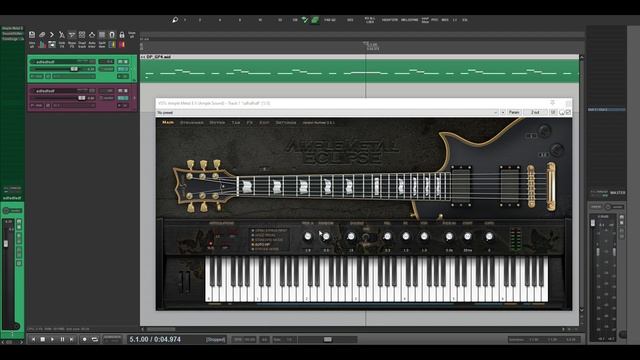Click the plus button beside preset dropdown
640x360 pixels.
(x=503, y=112)
